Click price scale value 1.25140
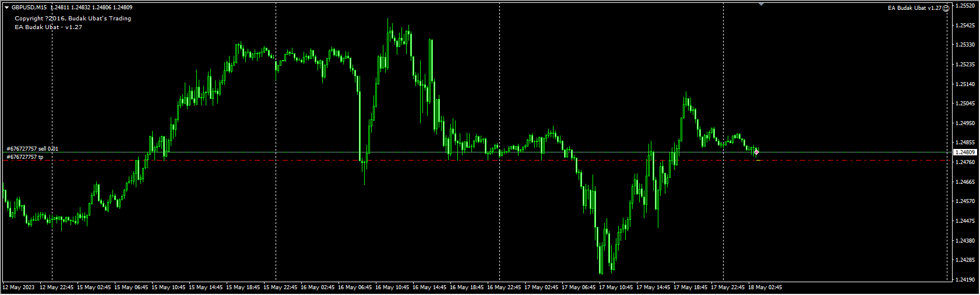Screen dimensions: 980x295 click(966, 84)
